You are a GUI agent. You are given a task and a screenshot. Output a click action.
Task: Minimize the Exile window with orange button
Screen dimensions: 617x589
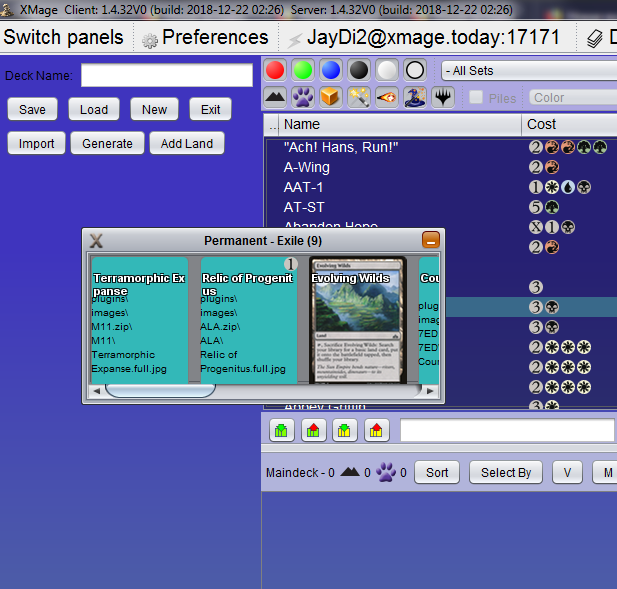pyautogui.click(x=430, y=240)
